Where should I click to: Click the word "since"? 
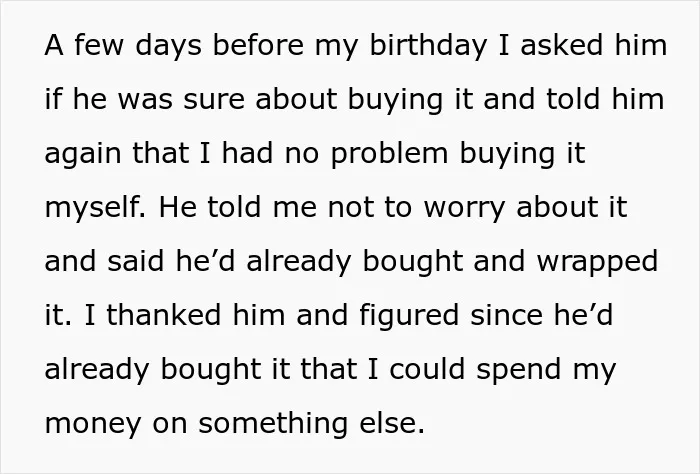(507, 315)
